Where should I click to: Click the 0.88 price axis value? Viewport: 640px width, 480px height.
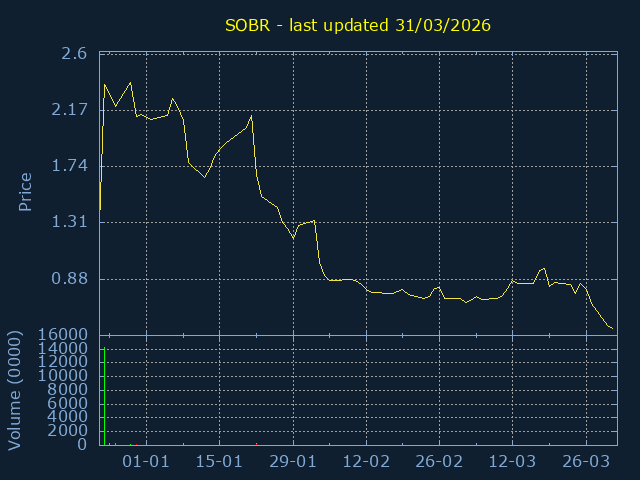pos(68,279)
